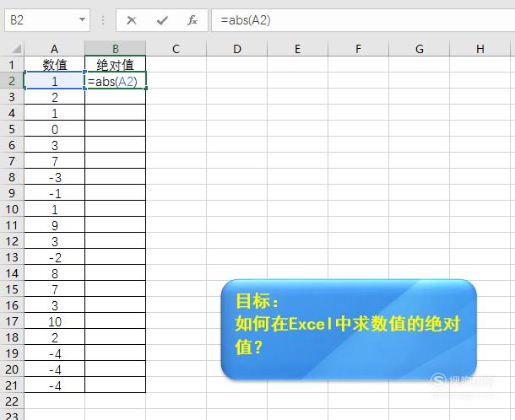The width and height of the screenshot is (515, 420).
Task: Click cell A9 with value -1
Action: click(55, 193)
